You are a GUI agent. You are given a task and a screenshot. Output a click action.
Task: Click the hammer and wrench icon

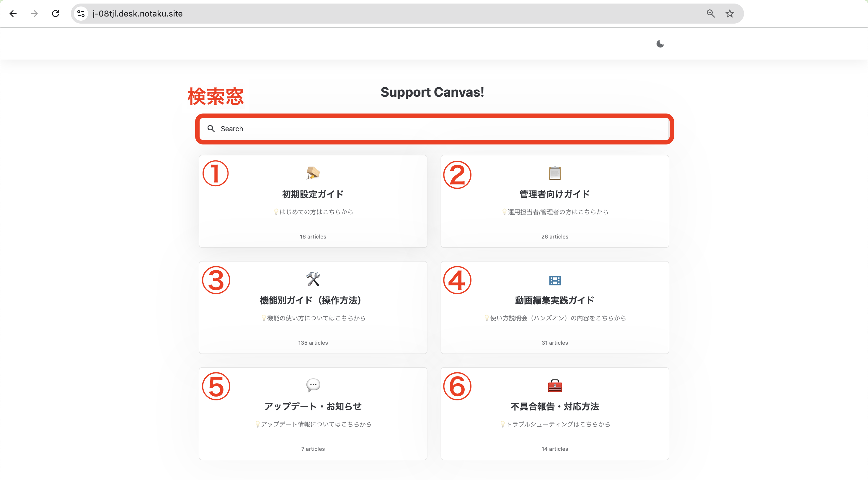pyautogui.click(x=313, y=279)
